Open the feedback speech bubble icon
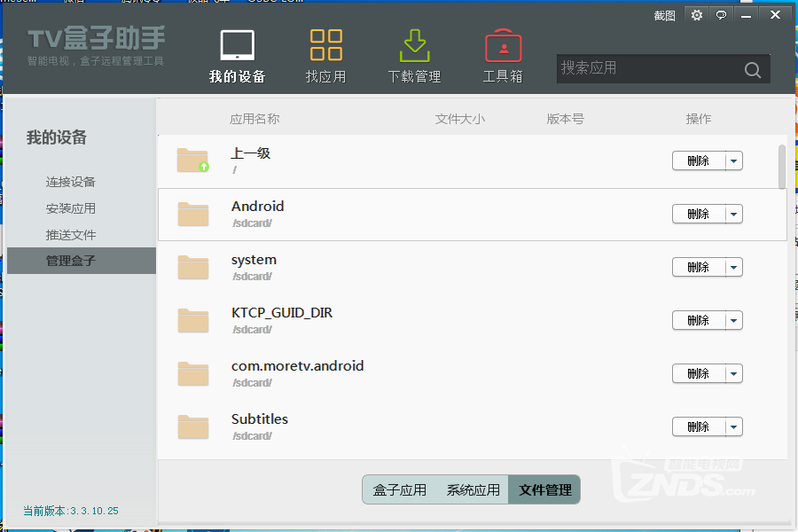Viewport: 798px width, 532px height. tap(721, 15)
